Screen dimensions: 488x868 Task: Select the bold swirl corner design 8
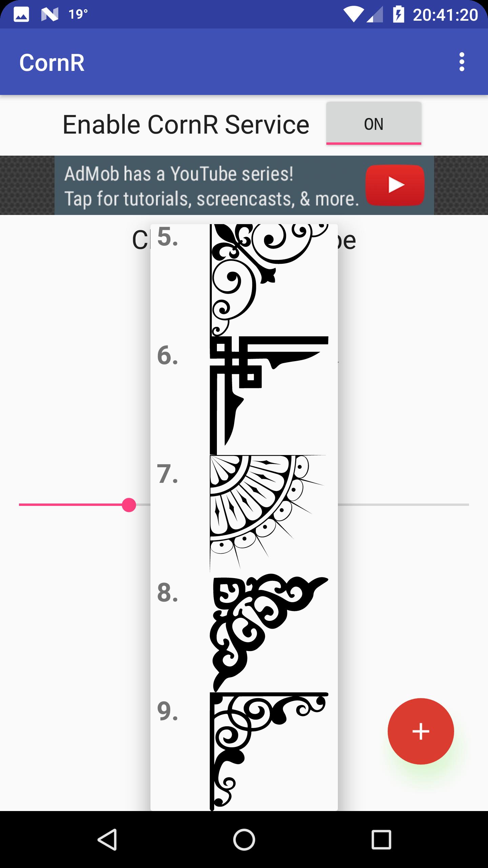[244, 633]
